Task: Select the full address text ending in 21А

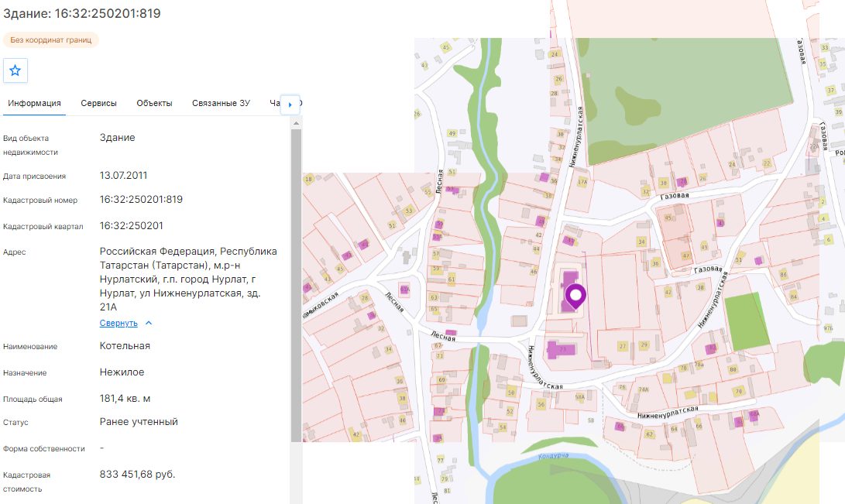Action: click(x=189, y=279)
